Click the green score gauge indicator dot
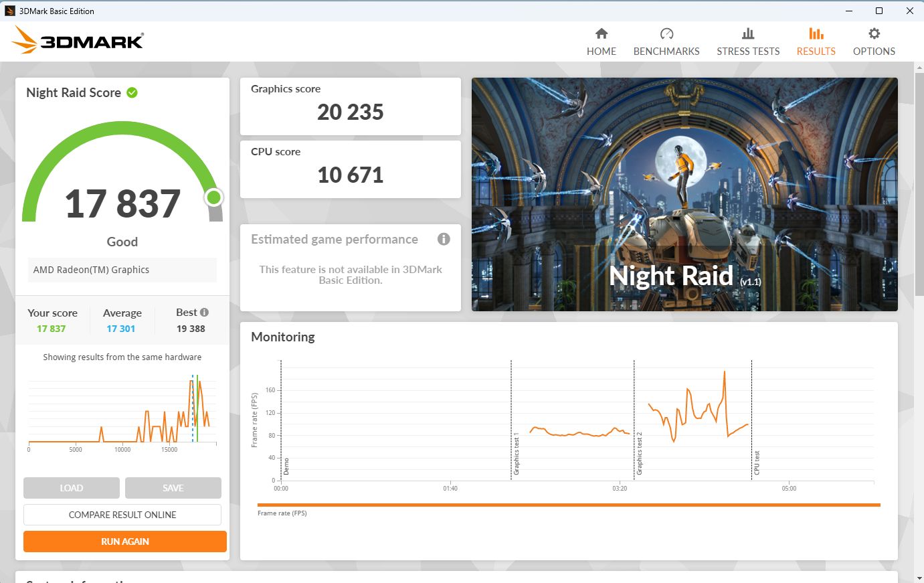 (x=213, y=197)
